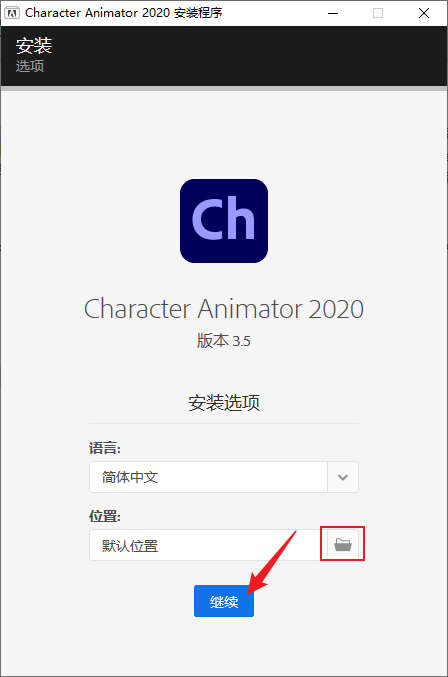Expand the language dropdown chevron
The width and height of the screenshot is (448, 677).
343,477
